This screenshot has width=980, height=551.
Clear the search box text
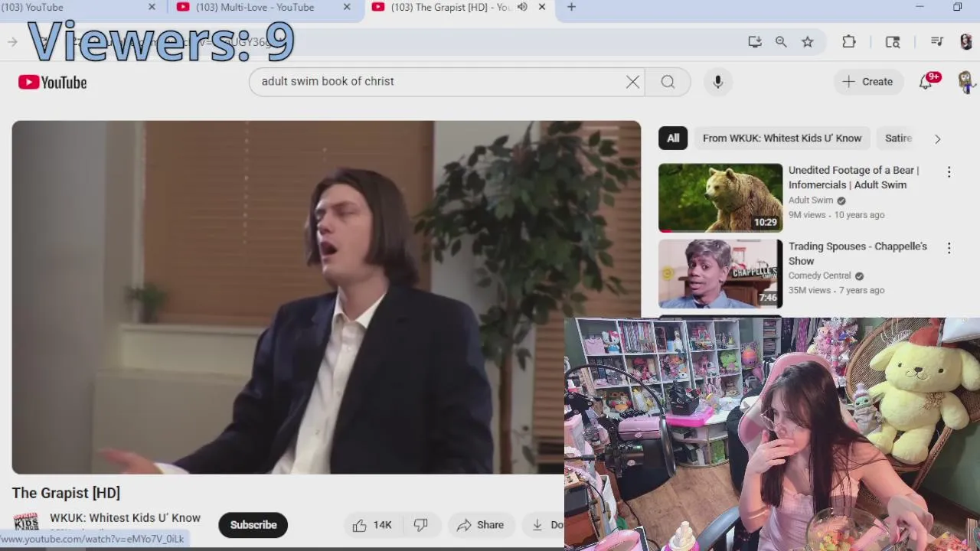coord(632,82)
